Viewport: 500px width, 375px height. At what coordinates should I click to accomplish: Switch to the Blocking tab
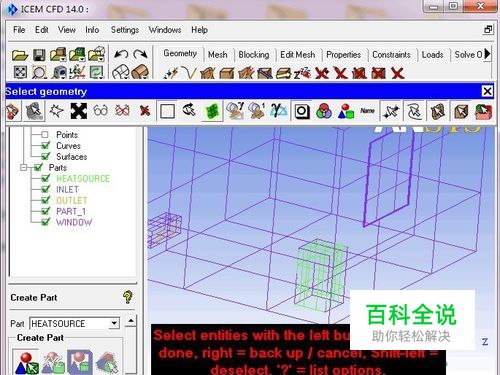click(254, 55)
